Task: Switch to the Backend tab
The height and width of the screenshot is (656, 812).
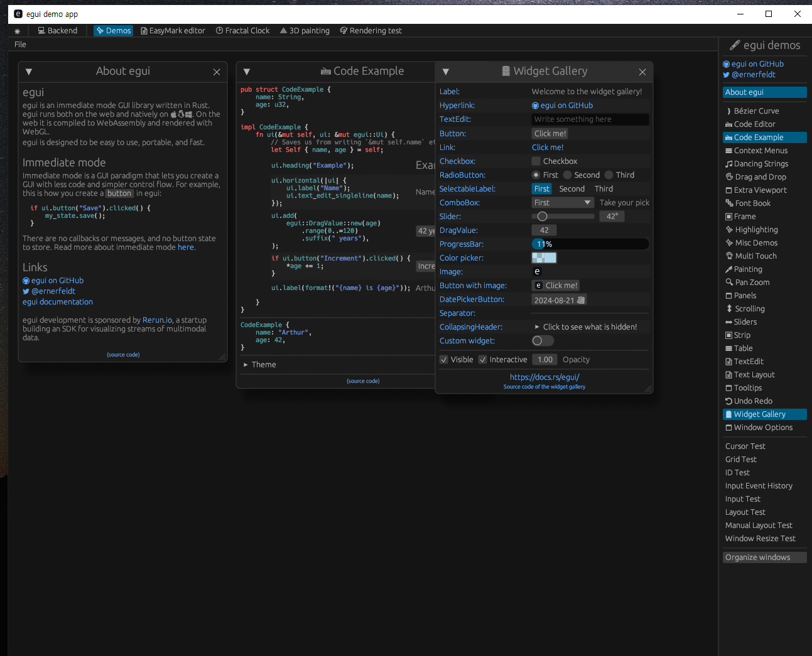Action: pyautogui.click(x=58, y=31)
